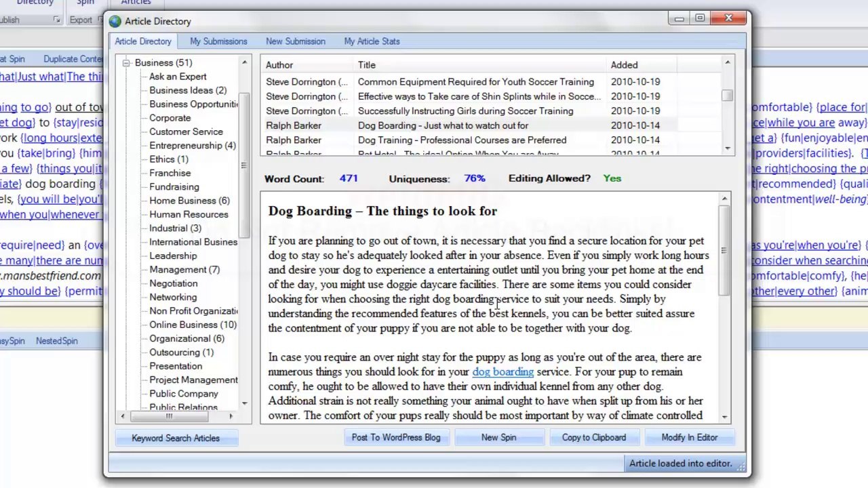Open the Business Opportunities category

tap(193, 104)
